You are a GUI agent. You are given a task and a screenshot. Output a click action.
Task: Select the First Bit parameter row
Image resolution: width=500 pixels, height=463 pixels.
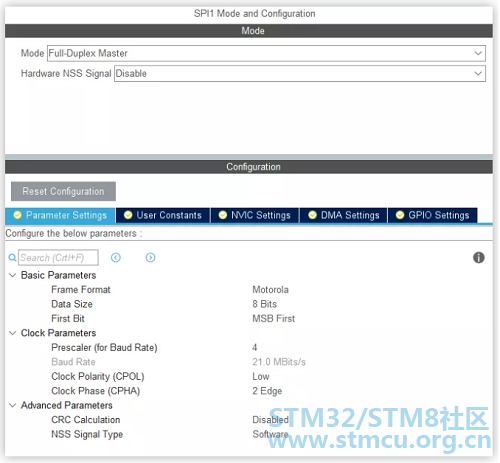click(x=248, y=319)
